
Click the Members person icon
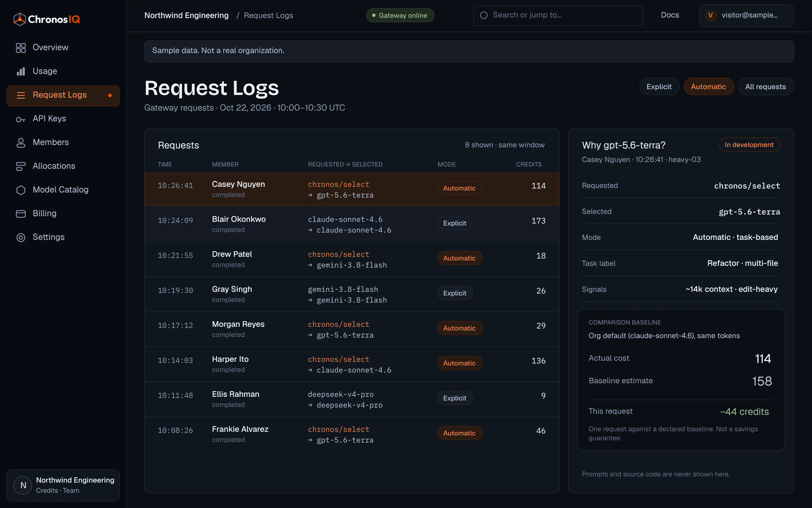tap(21, 143)
